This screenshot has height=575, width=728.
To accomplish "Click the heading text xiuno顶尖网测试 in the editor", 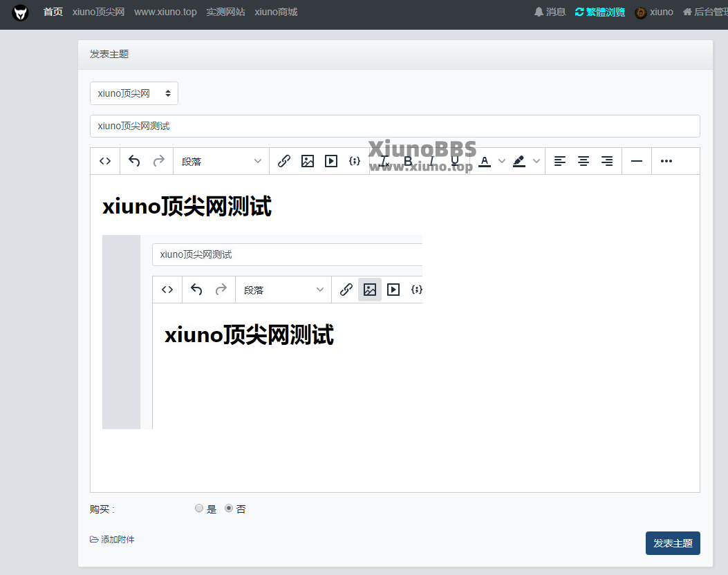I will (187, 206).
